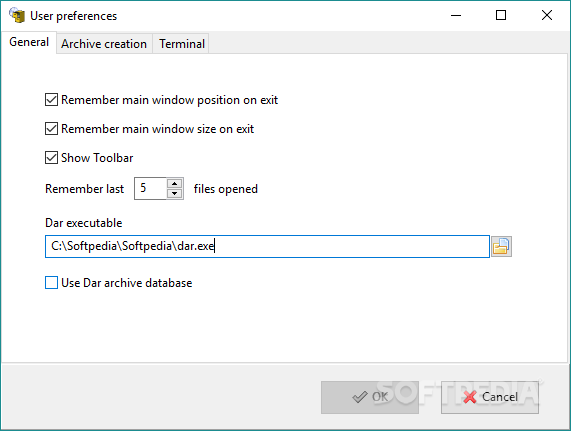571x431 pixels.
Task: Uncheck Remember main window position on exit
Action: click(x=51, y=100)
